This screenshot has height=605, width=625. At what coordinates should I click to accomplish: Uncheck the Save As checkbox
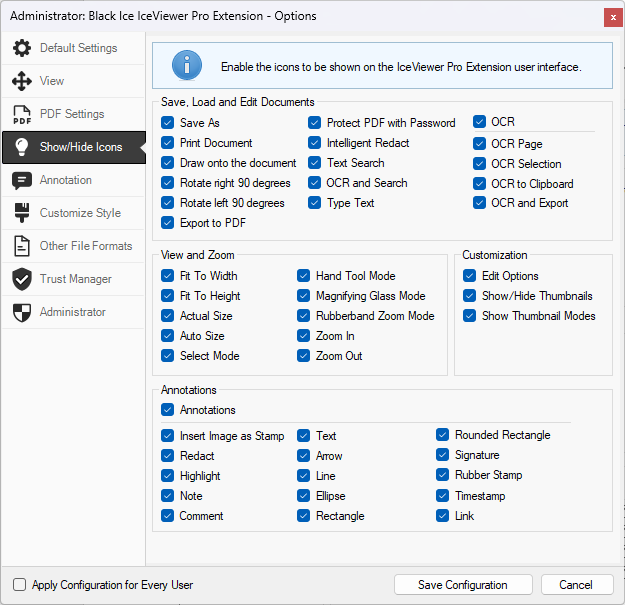(x=167, y=123)
